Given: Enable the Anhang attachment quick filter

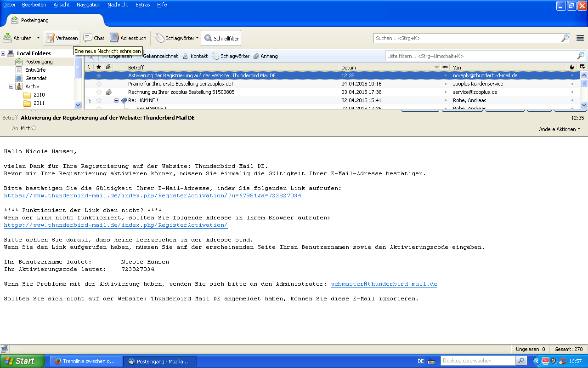Looking at the screenshot, I should [266, 56].
